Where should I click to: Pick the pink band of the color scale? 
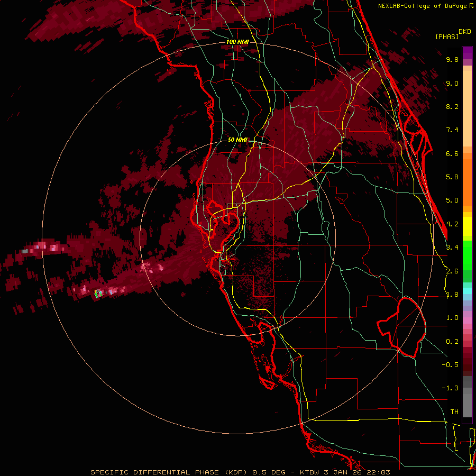467,321
